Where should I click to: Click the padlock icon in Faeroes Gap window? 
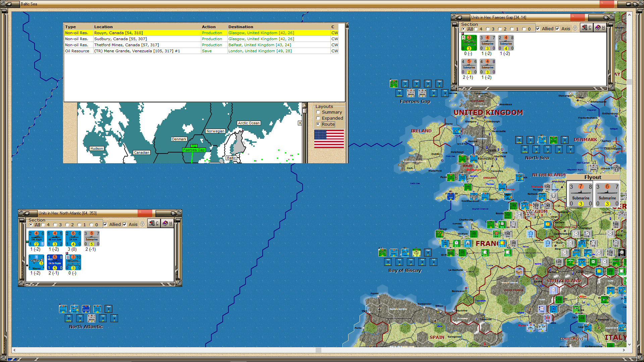coord(575,28)
